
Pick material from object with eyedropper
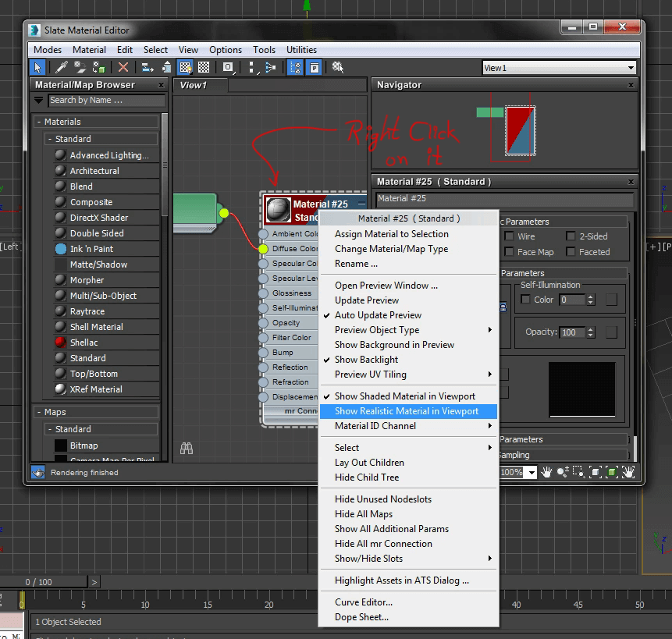pyautogui.click(x=62, y=68)
